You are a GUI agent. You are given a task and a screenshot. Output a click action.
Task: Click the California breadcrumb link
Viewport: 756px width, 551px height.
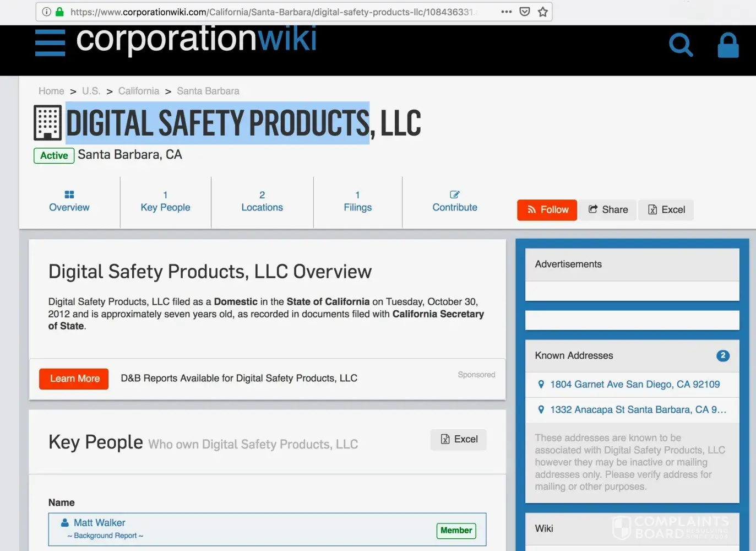coord(139,91)
